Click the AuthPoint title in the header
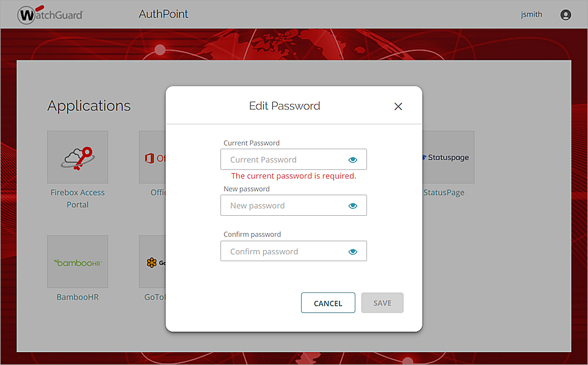This screenshot has height=365, width=588. pos(163,13)
